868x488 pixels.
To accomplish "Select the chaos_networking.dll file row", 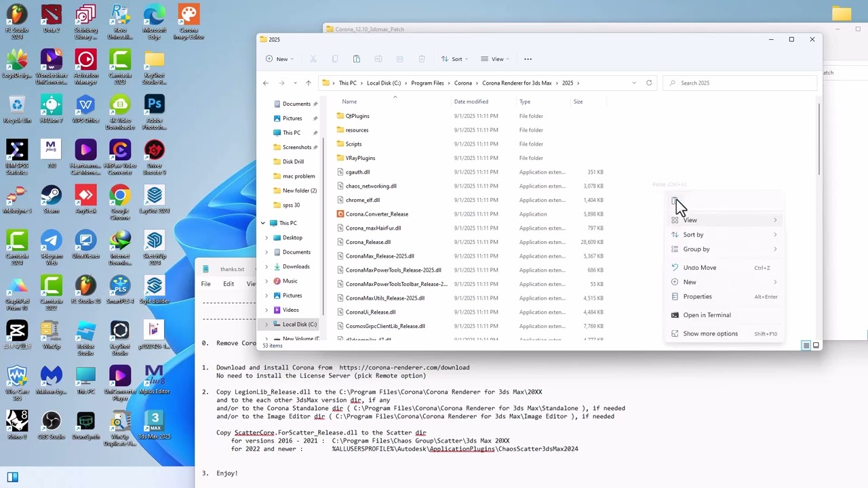I will [470, 186].
